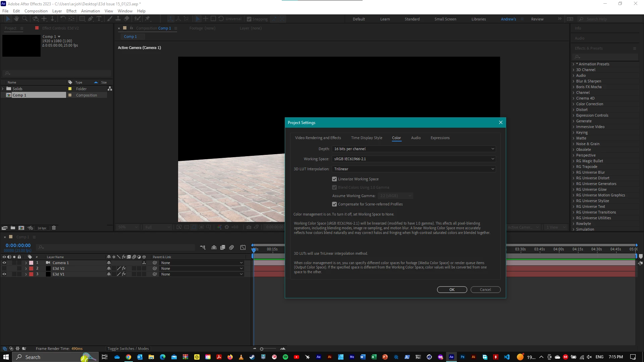
Task: Open the Depth dropdown
Action: pyautogui.click(x=413, y=149)
